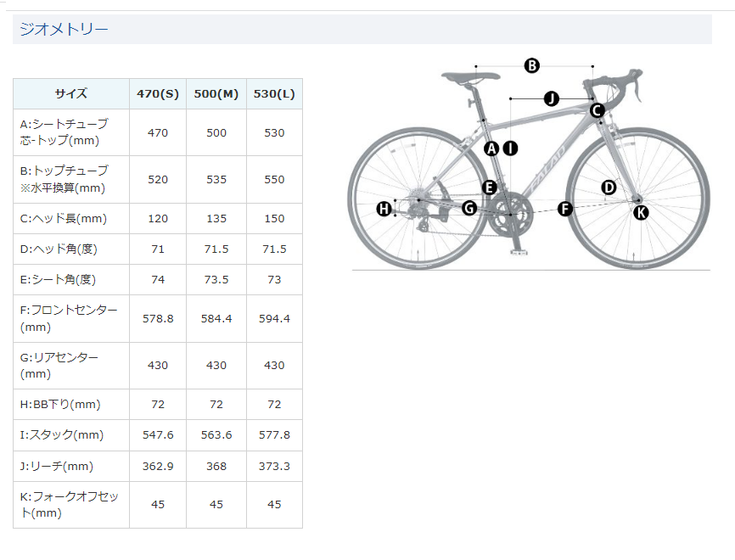Click the I marker on the stack line

(x=510, y=148)
